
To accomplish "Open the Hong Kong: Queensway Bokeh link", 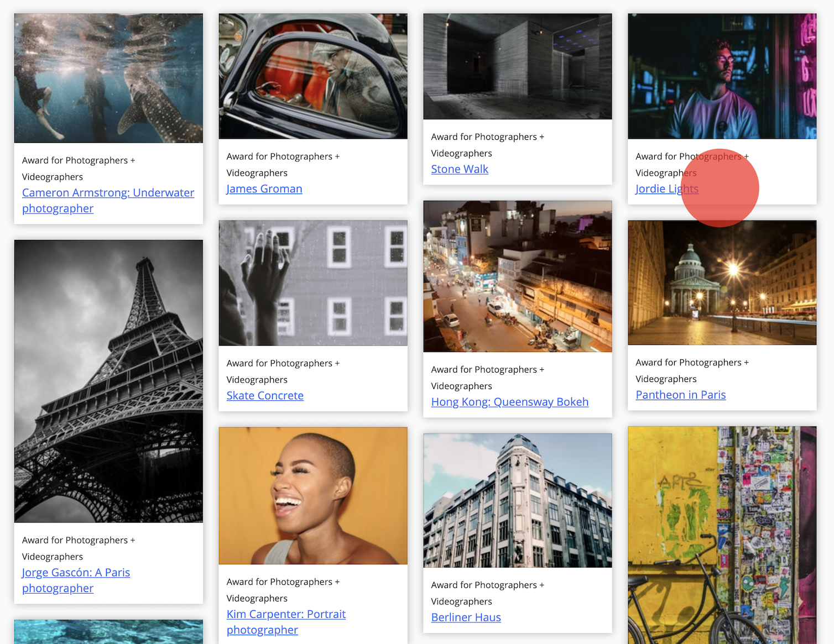I will (509, 402).
